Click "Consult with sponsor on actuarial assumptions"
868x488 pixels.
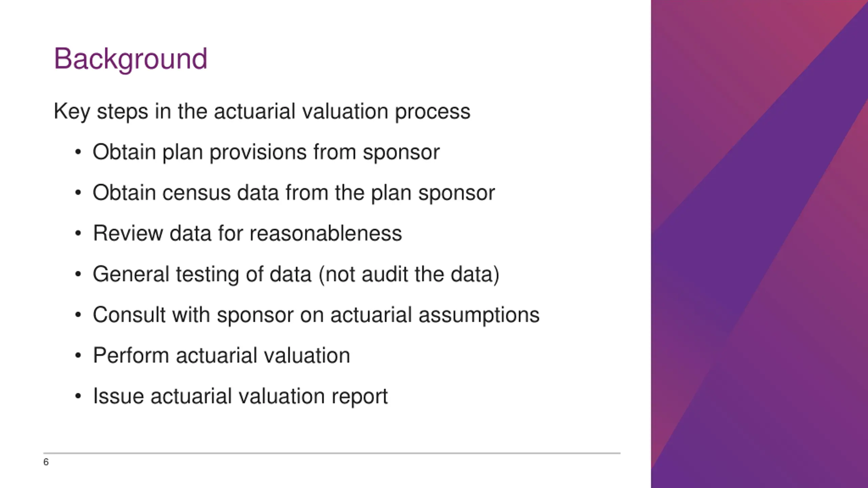click(316, 314)
